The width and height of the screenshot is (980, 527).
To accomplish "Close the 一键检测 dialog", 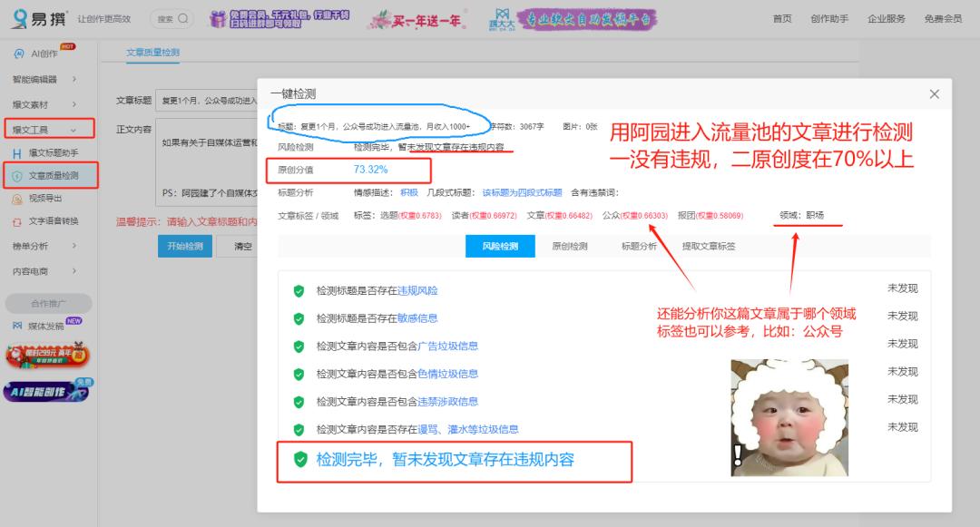I will pyautogui.click(x=934, y=94).
